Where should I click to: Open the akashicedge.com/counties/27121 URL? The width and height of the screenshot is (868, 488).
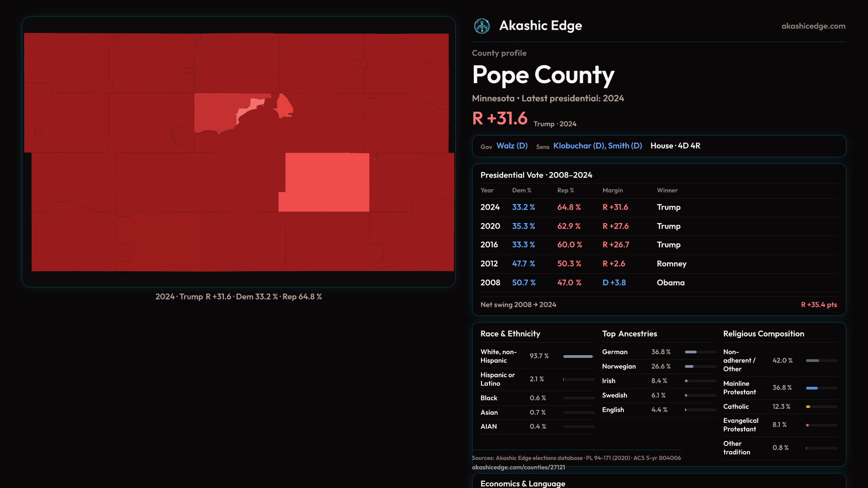coord(518,467)
